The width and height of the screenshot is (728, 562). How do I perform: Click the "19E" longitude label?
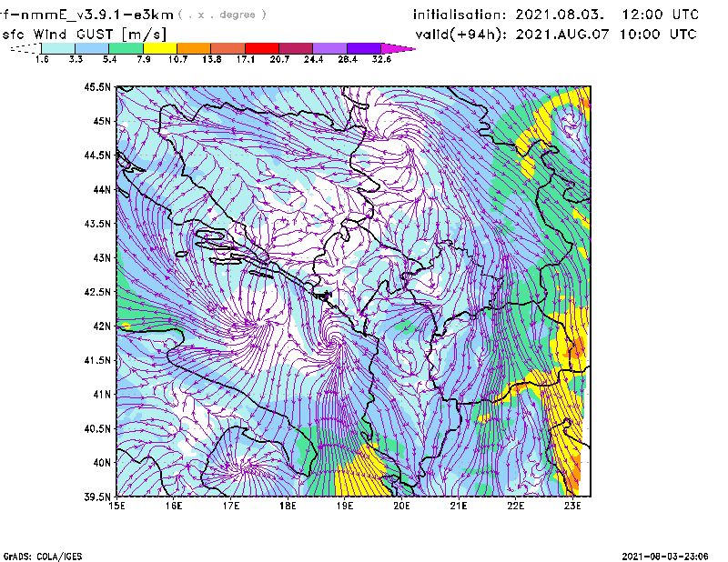point(345,506)
